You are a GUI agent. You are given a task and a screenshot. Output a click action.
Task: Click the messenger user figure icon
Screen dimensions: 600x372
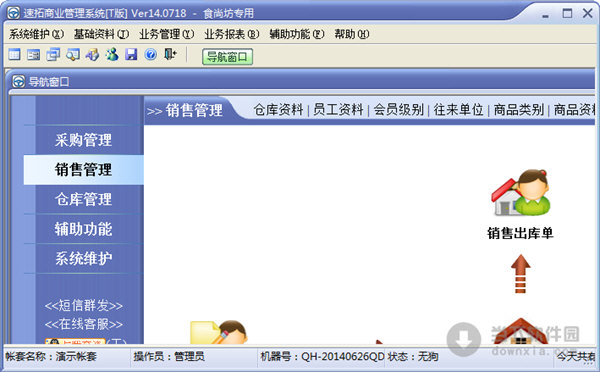[112, 55]
